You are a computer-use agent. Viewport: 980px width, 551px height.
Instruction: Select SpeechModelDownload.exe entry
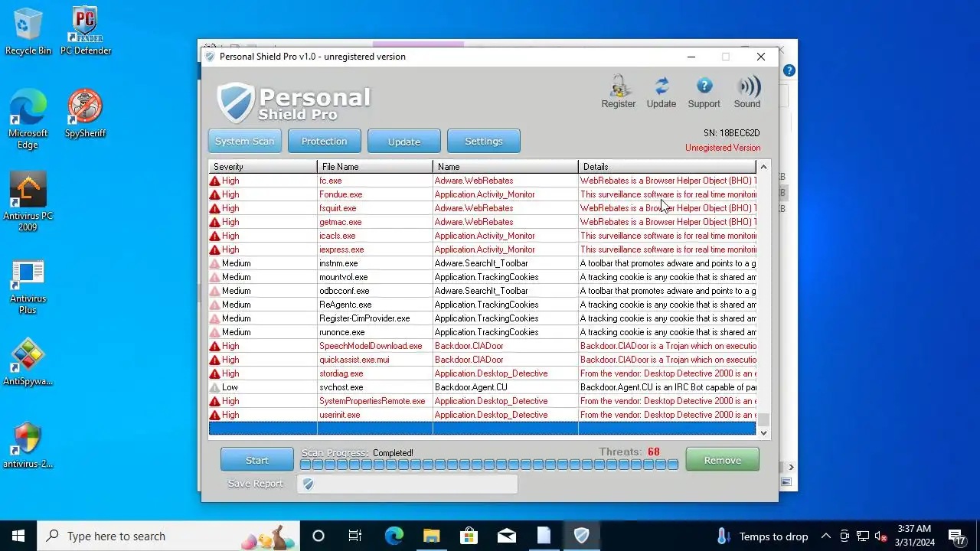click(x=482, y=346)
